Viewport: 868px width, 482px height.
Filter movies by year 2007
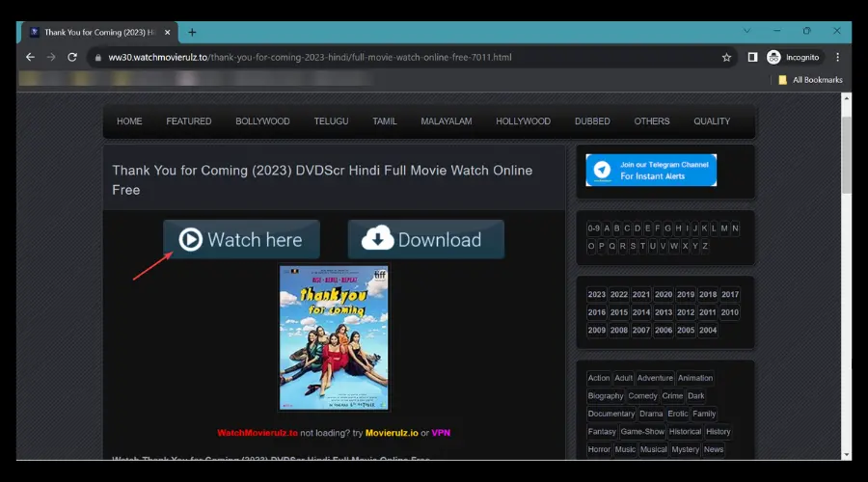pyautogui.click(x=641, y=330)
